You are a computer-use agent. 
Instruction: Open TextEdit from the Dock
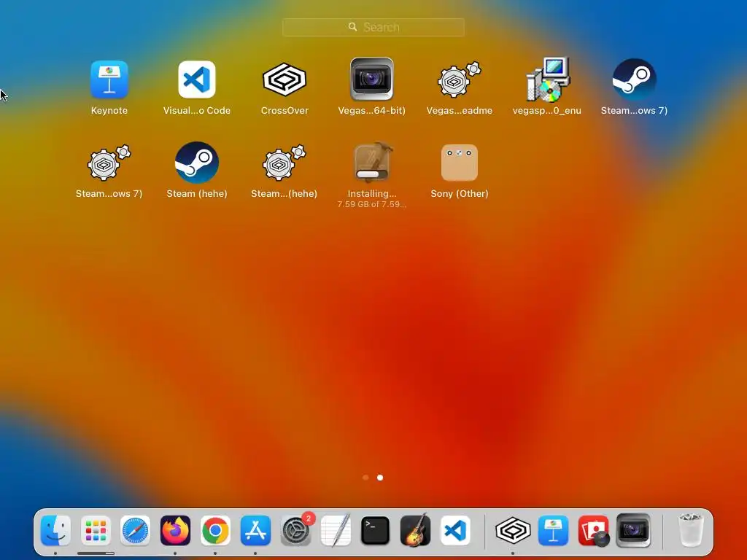coord(336,531)
